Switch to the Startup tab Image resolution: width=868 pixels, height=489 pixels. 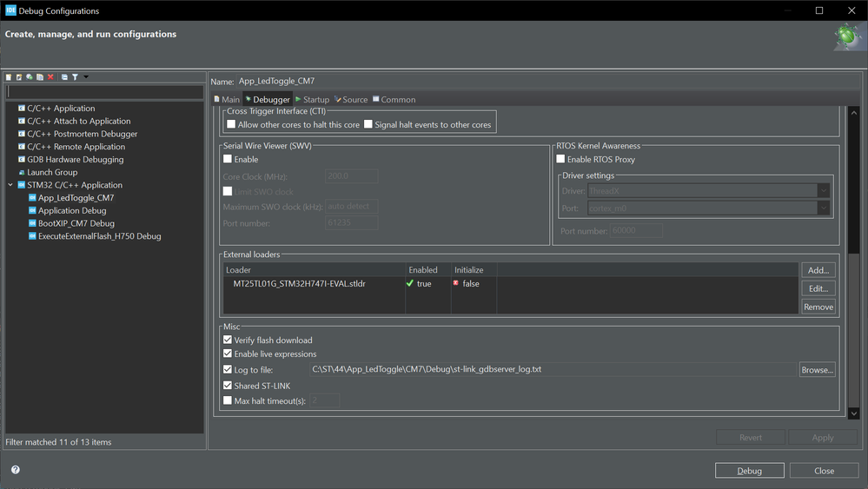(x=312, y=100)
